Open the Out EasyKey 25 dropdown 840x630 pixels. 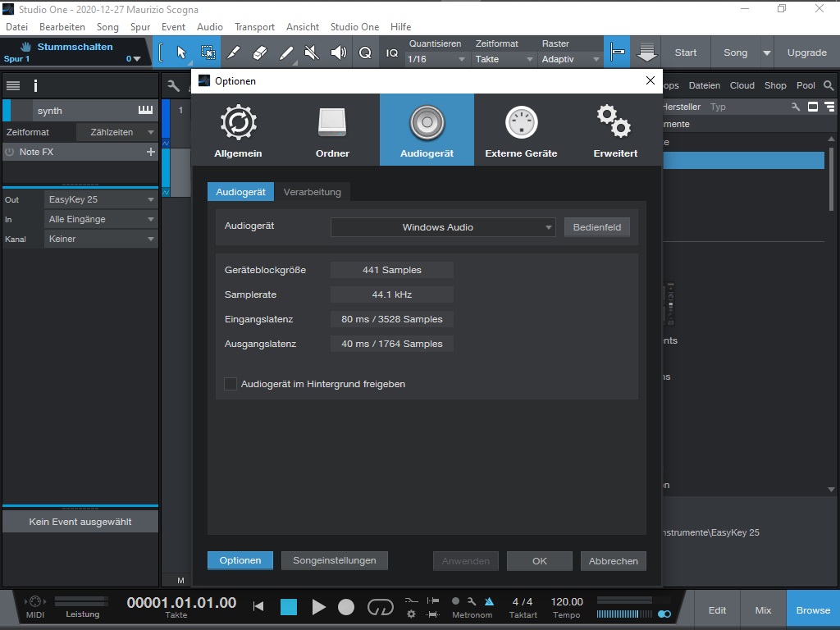[101, 199]
